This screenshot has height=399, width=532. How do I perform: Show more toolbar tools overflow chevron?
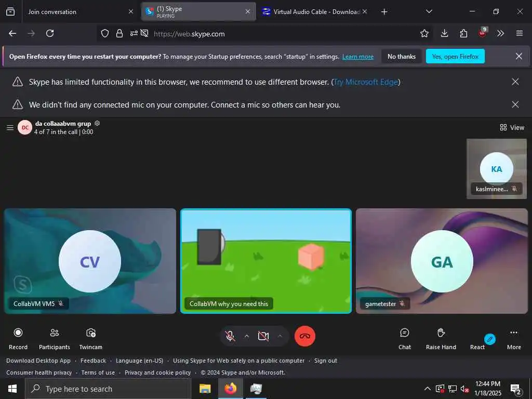pos(500,33)
